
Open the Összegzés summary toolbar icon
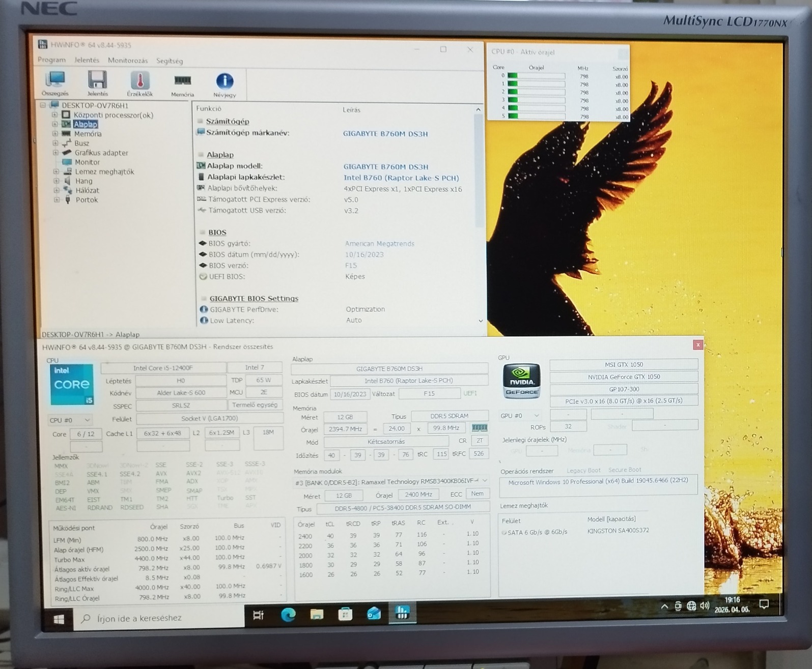coord(55,84)
